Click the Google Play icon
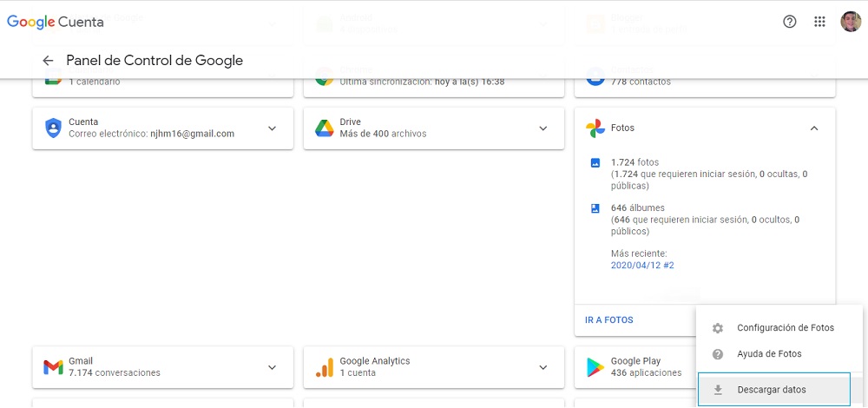 pos(595,367)
